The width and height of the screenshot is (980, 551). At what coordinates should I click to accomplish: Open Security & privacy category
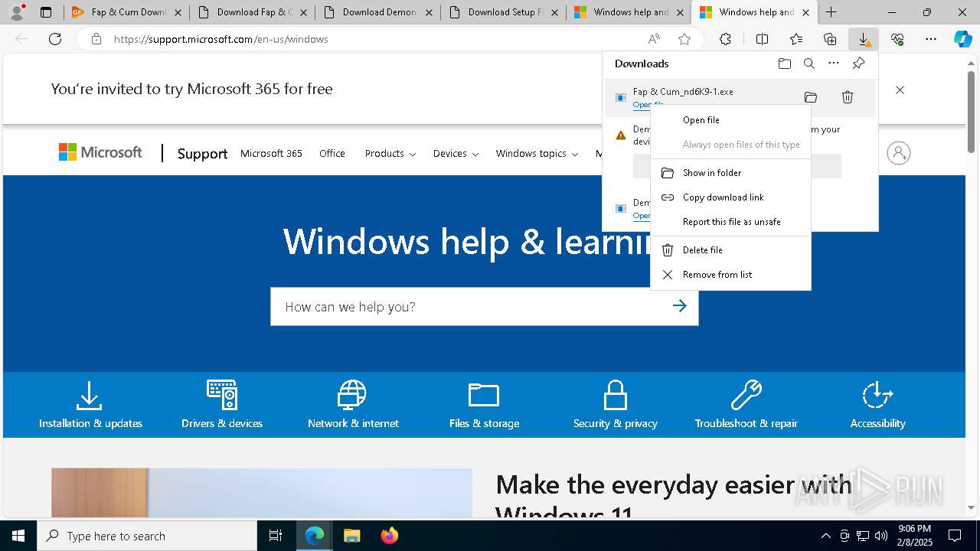[x=616, y=405]
